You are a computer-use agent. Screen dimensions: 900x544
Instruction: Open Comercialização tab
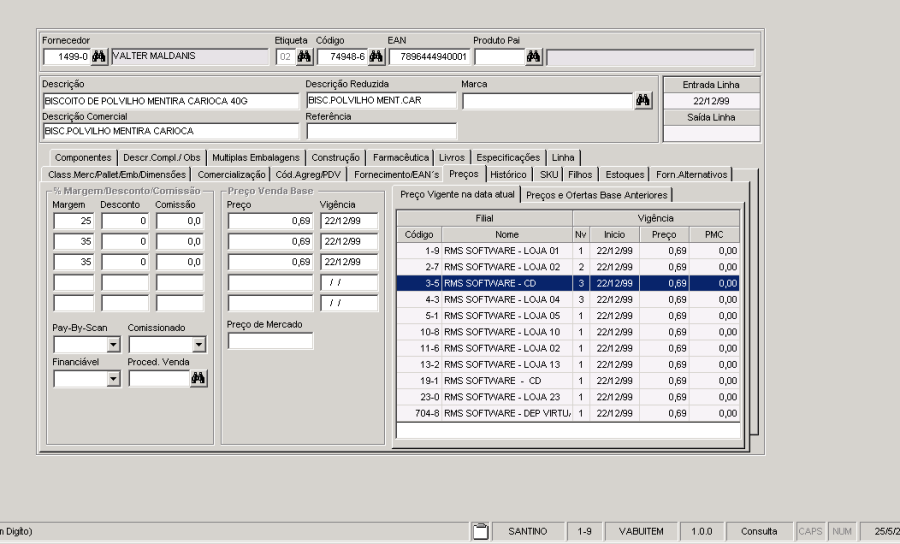coord(231,174)
